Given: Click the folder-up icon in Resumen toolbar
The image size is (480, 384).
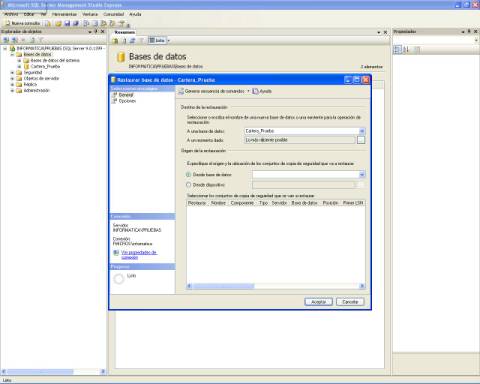Looking at the screenshot, I should (x=115, y=41).
